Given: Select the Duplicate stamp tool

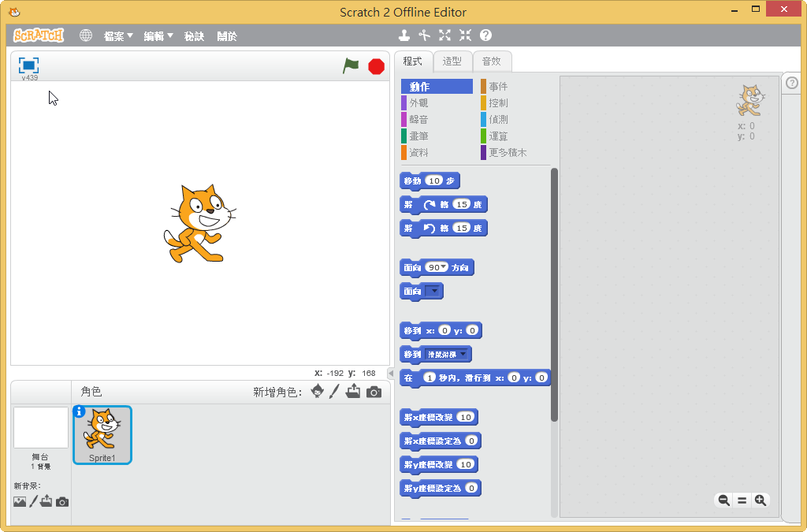Looking at the screenshot, I should [x=404, y=35].
